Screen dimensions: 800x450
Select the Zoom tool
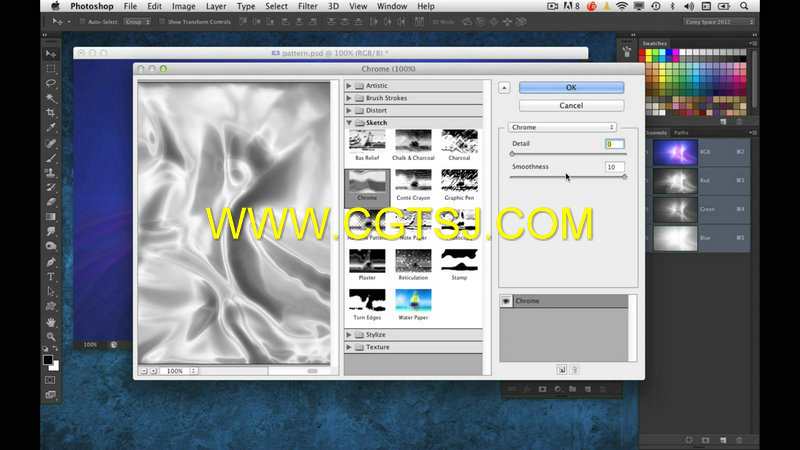pos(51,337)
